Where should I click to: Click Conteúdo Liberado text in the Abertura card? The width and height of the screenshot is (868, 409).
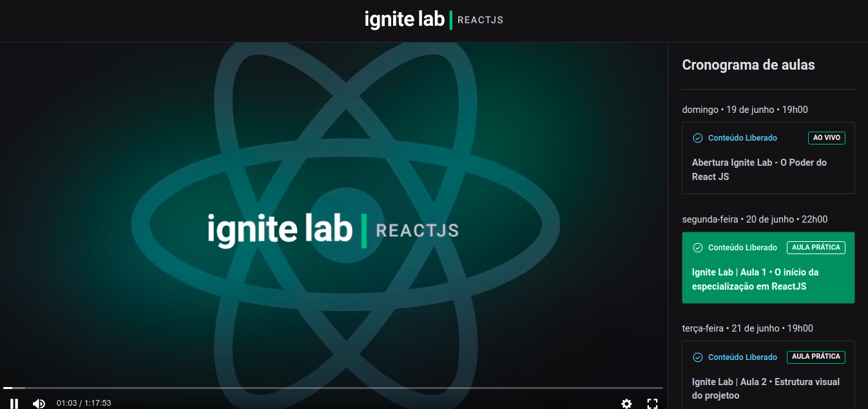[742, 138]
